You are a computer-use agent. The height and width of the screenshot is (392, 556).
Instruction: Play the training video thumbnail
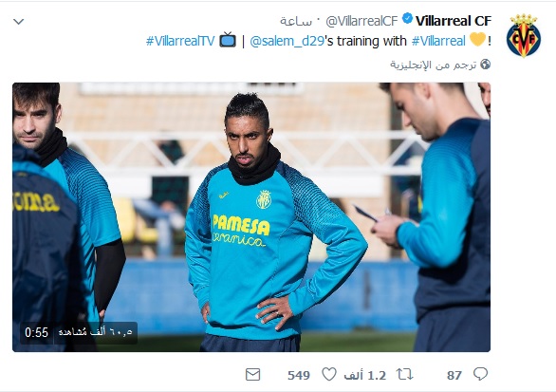tap(251, 217)
